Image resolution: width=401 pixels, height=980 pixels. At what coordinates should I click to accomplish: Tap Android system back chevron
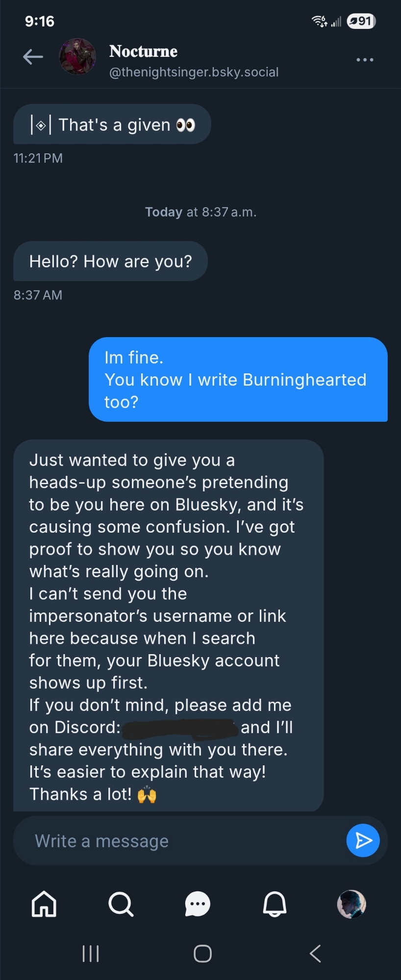[315, 954]
